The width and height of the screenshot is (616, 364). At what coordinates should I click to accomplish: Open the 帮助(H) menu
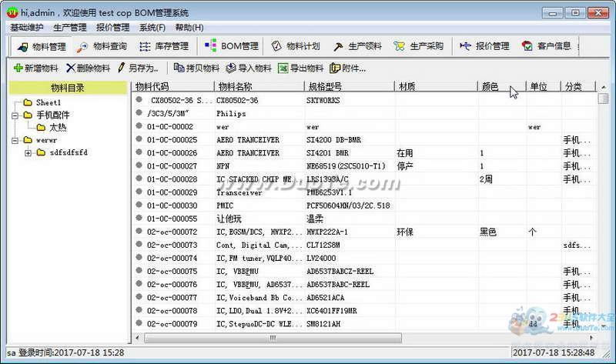coord(189,28)
